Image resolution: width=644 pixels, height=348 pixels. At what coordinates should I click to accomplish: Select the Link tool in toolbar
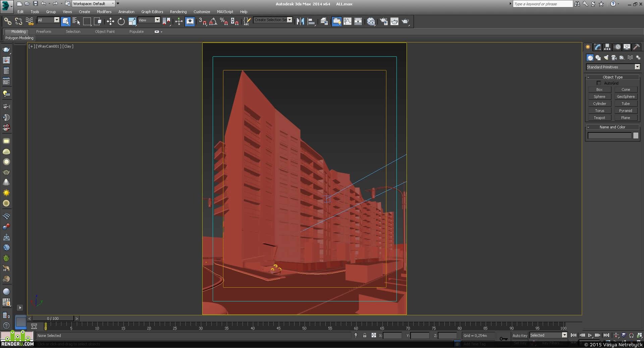click(x=7, y=21)
